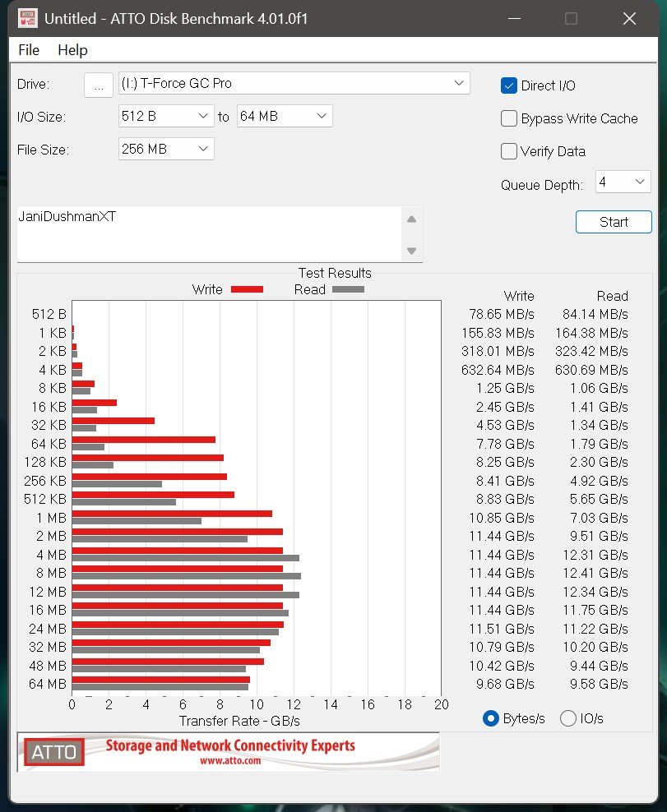The image size is (667, 812).
Task: Click the 78.65 MB/s write value
Action: point(501,314)
